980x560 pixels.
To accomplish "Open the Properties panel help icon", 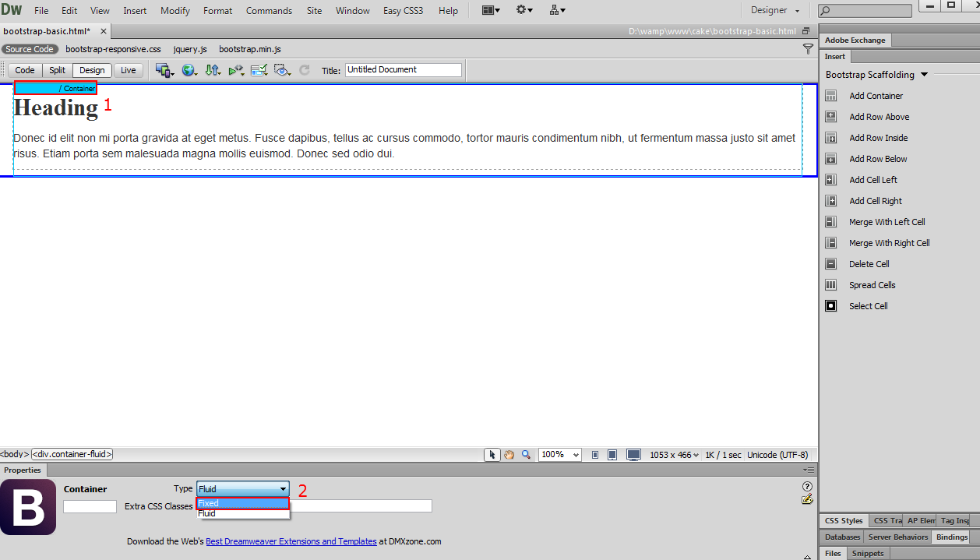I will pyautogui.click(x=807, y=486).
